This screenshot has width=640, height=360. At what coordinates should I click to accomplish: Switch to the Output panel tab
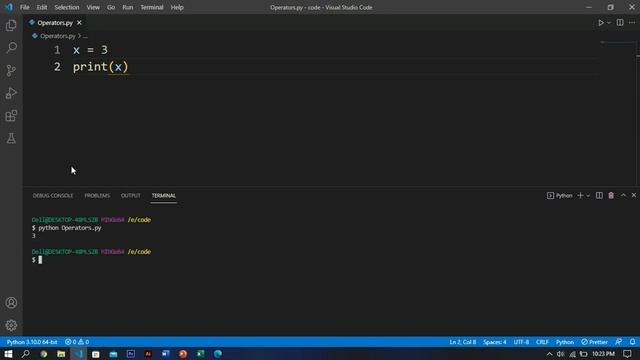click(x=131, y=196)
